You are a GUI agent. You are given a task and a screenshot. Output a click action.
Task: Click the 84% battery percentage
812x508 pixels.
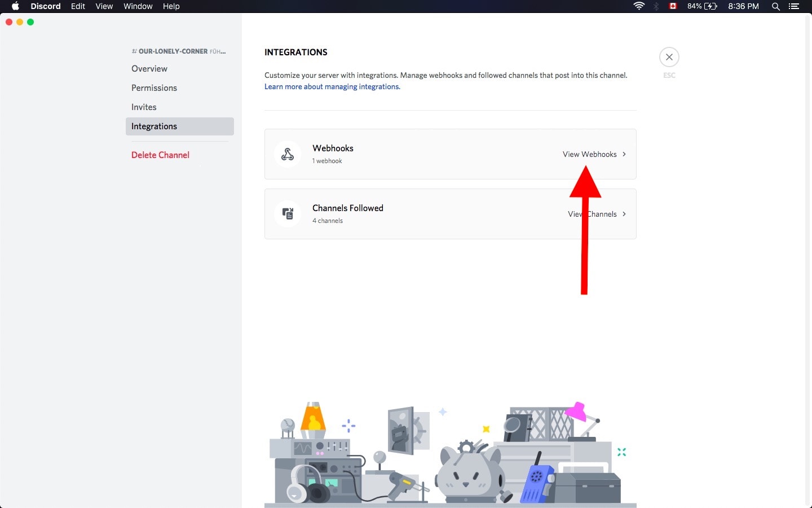pyautogui.click(x=695, y=6)
